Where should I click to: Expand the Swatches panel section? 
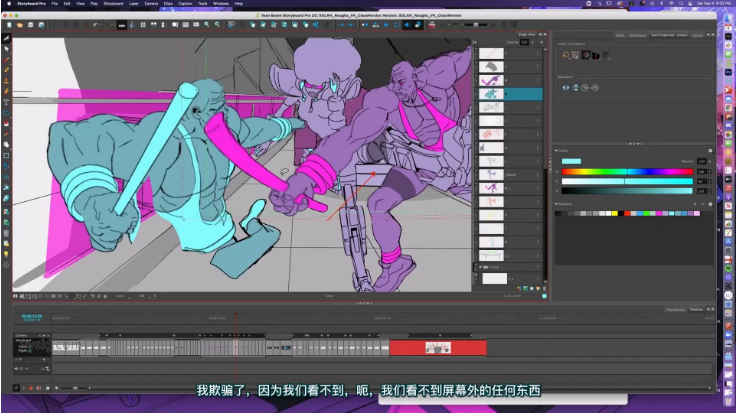[x=556, y=203]
